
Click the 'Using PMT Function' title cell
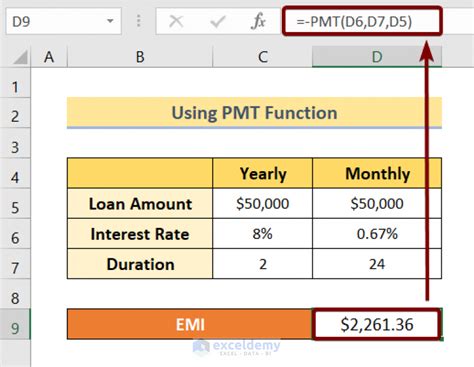click(254, 113)
